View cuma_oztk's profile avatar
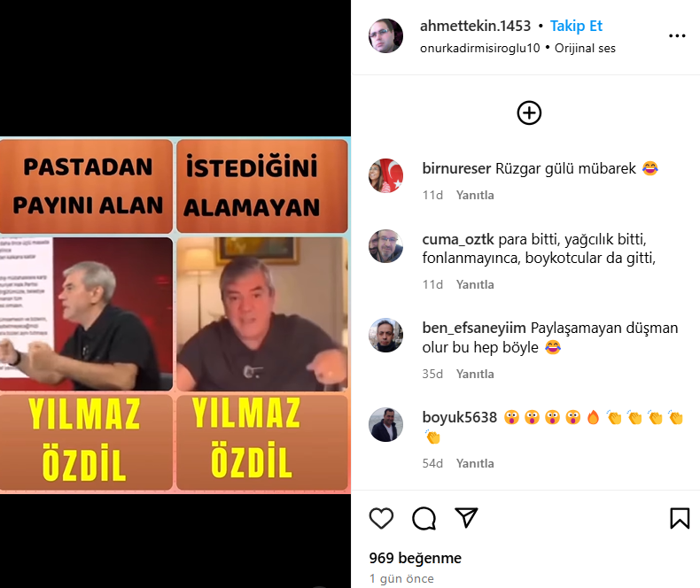 pyautogui.click(x=385, y=246)
